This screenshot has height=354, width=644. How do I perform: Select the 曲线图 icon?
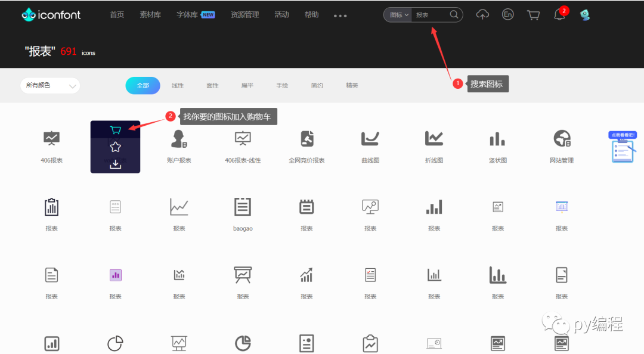(x=370, y=138)
